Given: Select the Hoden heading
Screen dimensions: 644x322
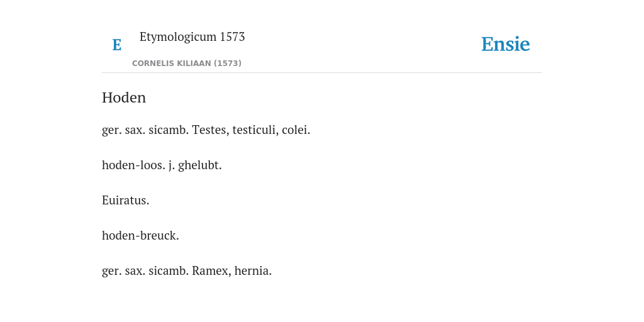Looking at the screenshot, I should [x=124, y=97].
